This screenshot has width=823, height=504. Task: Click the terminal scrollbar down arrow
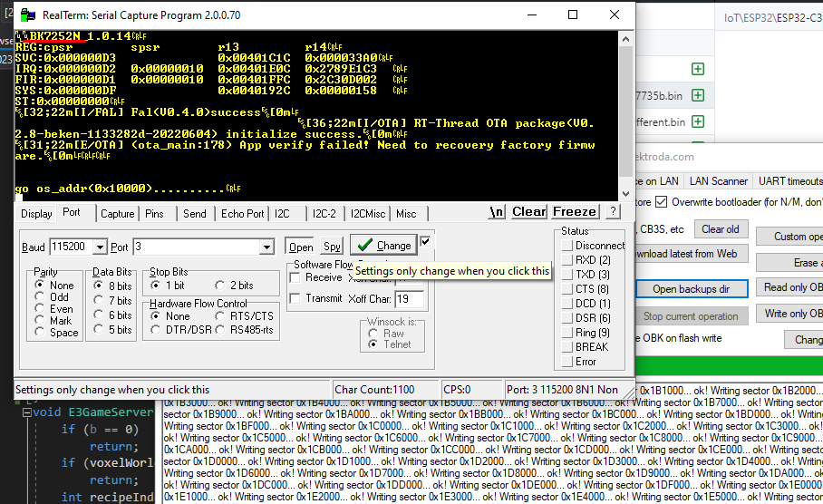click(x=625, y=194)
